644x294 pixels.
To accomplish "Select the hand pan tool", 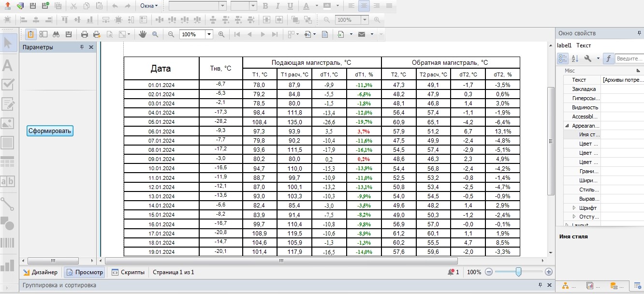I will 142,34.
